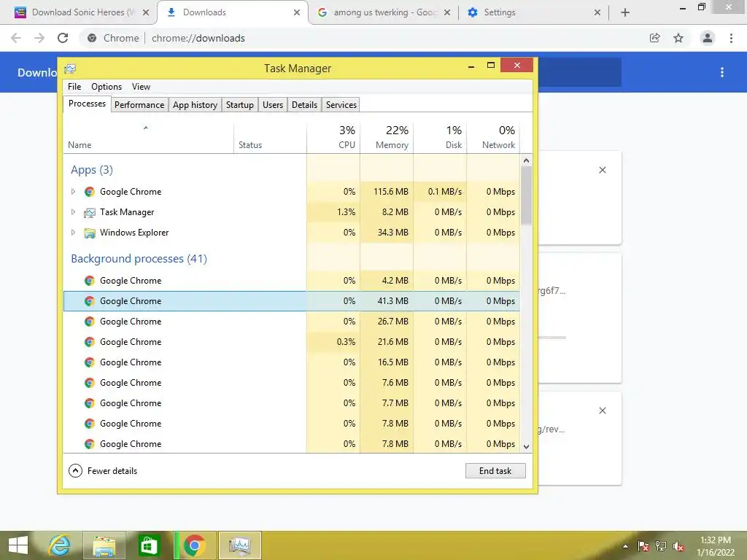Reload the Chrome downloads page

tap(63, 38)
